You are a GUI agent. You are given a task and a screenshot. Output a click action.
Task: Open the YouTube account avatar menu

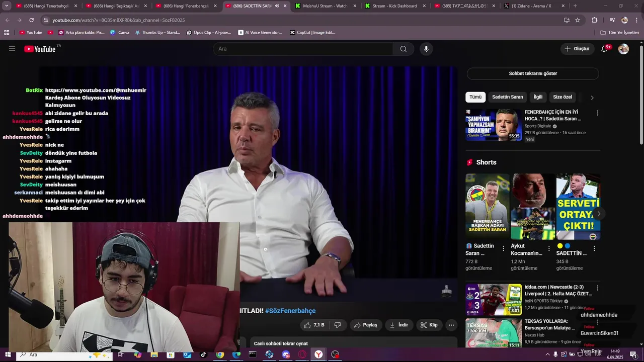coord(623,49)
